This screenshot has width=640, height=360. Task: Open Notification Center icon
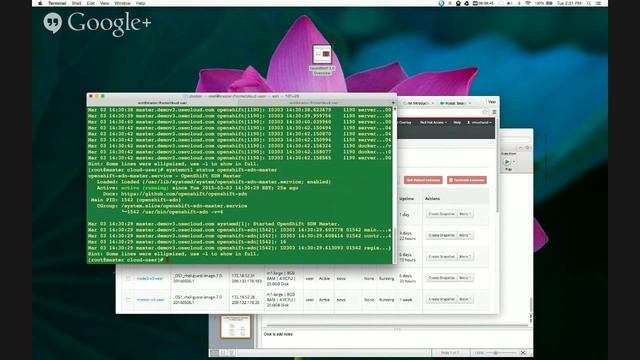coord(599,3)
